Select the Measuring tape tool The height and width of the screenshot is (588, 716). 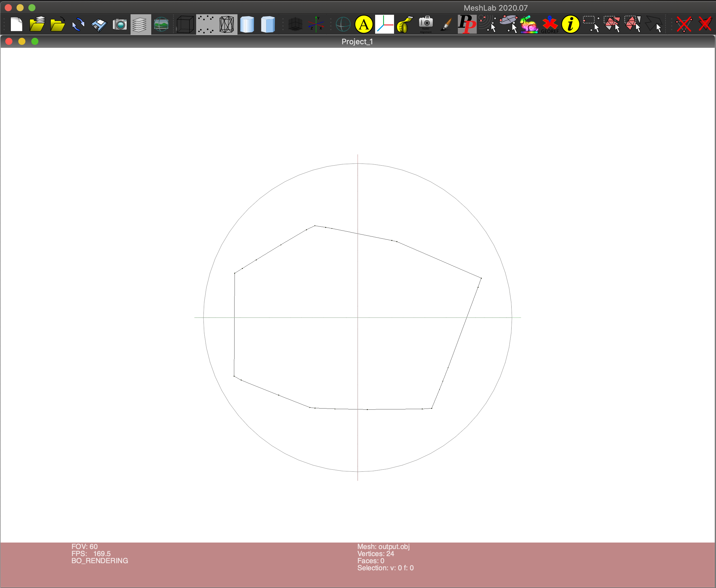point(405,24)
